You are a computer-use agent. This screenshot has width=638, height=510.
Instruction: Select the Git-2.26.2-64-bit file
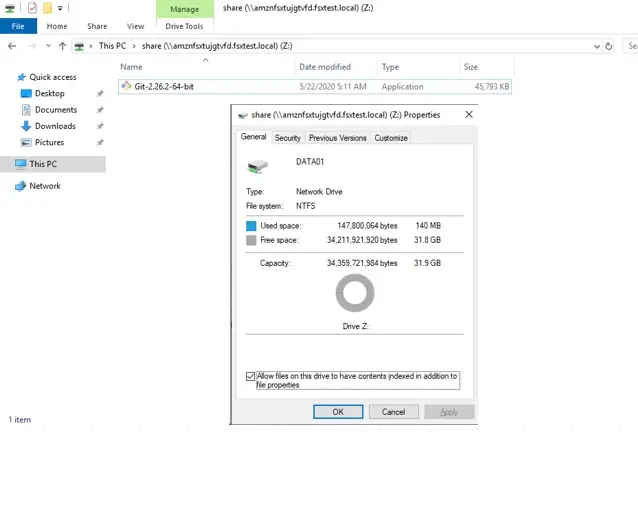(315, 87)
